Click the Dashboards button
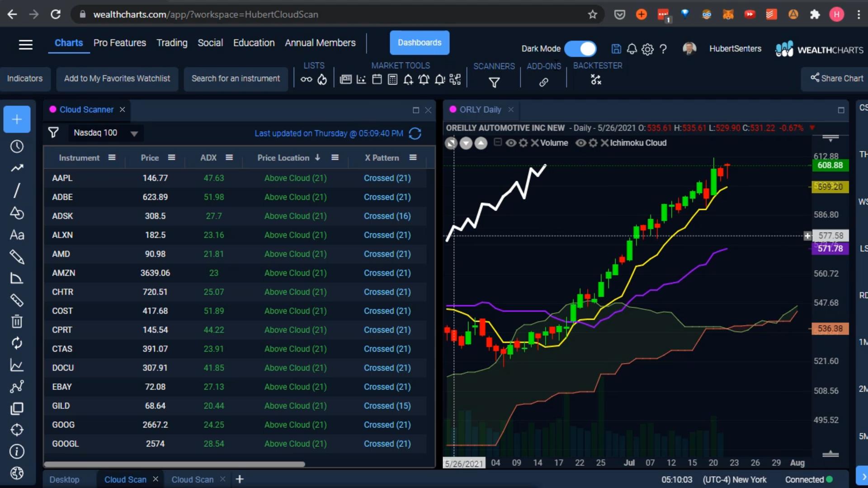 click(420, 42)
